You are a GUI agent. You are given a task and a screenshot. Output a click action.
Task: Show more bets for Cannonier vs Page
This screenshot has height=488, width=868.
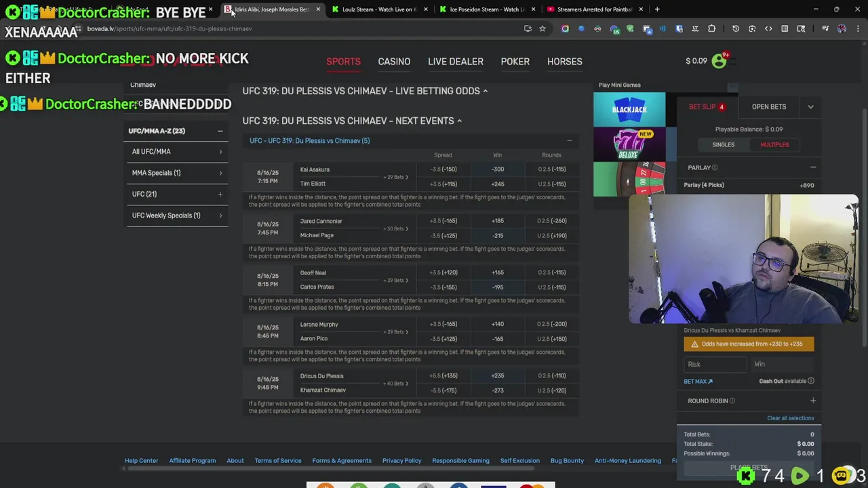396,228
